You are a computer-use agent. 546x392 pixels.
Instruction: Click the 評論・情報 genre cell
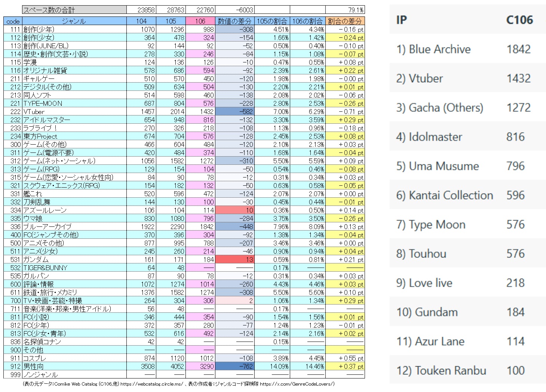74,284
